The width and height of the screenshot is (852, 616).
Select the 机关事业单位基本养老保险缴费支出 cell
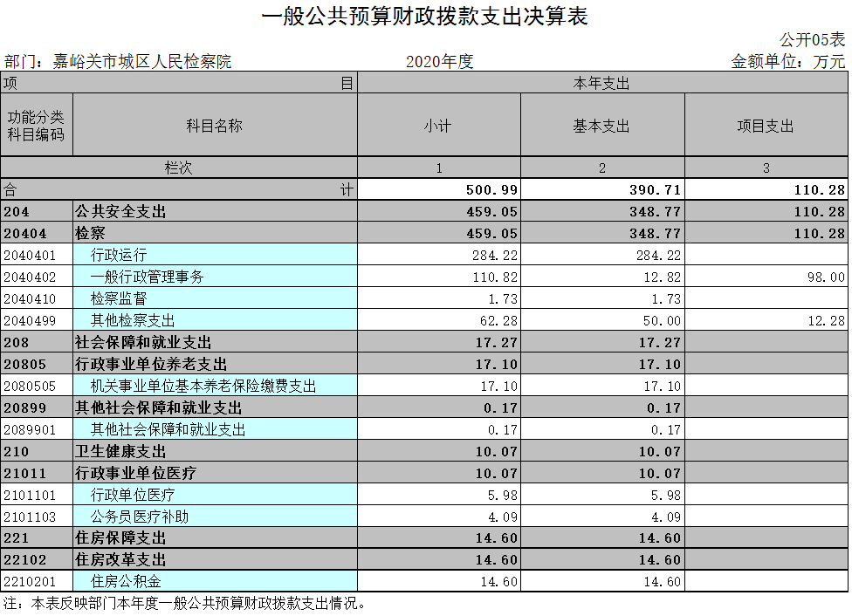pyautogui.click(x=215, y=386)
